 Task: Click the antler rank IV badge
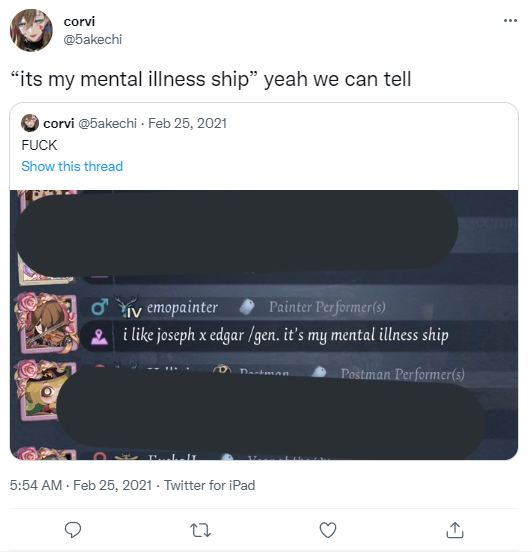coord(128,306)
